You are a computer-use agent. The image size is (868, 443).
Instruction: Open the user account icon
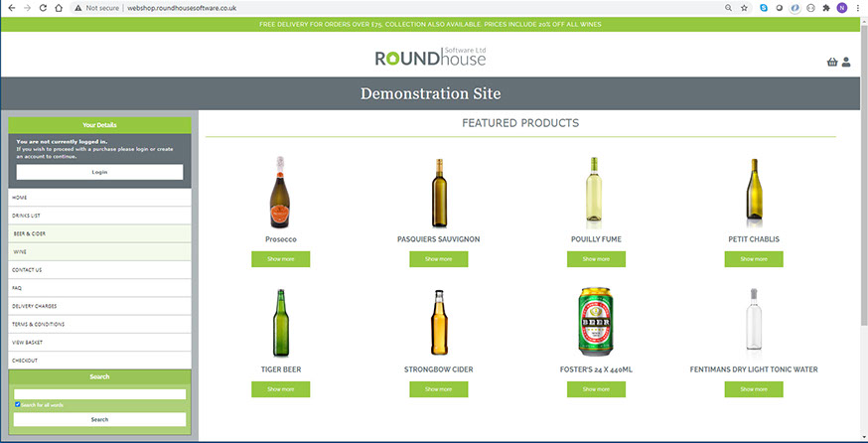click(846, 63)
